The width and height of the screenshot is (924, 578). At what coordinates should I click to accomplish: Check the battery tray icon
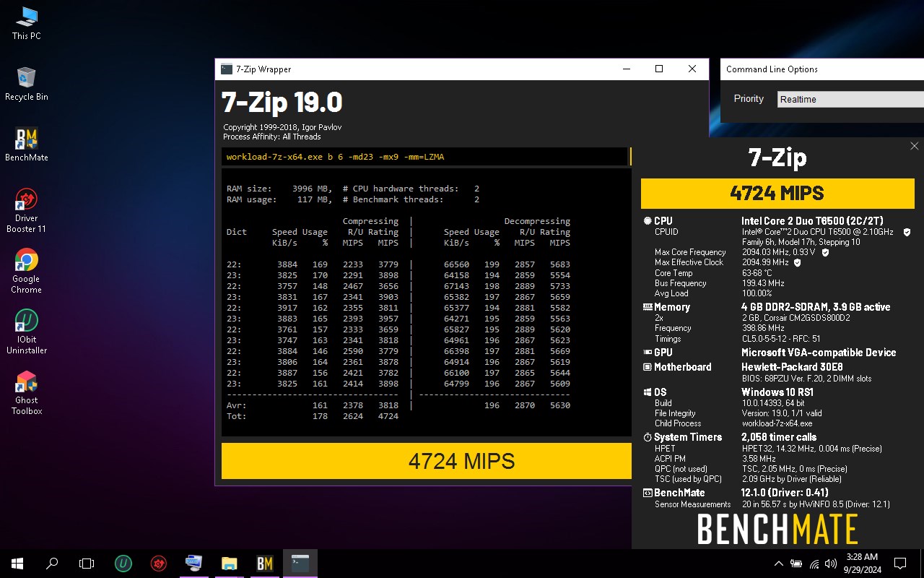click(796, 564)
